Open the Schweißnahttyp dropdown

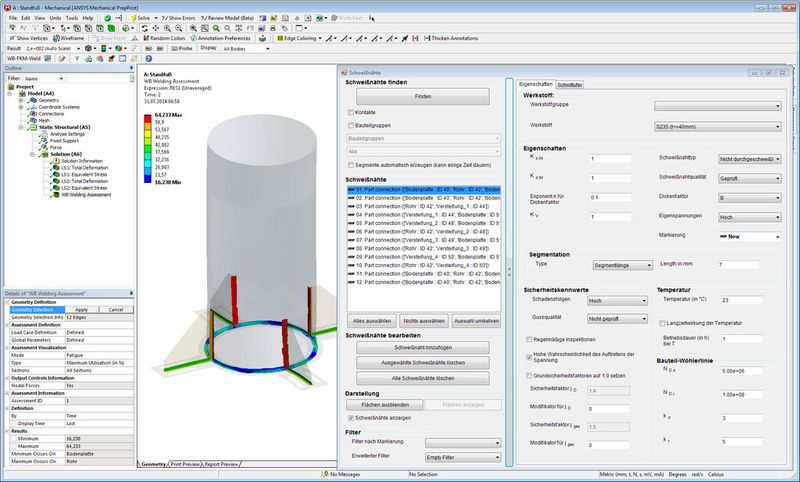(x=749, y=159)
